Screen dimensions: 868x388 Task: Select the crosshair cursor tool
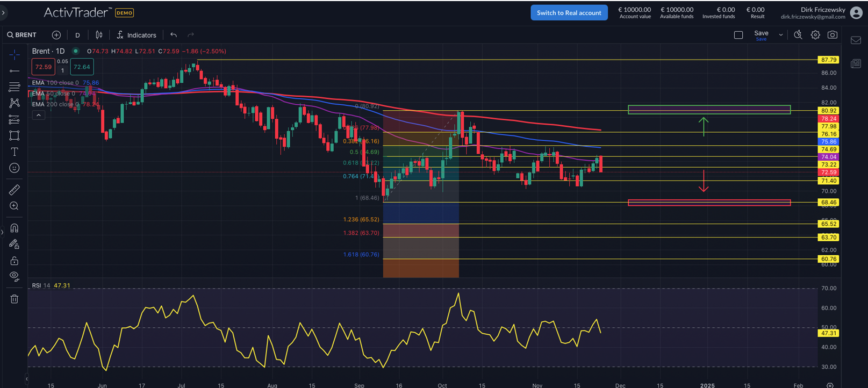[x=15, y=55]
